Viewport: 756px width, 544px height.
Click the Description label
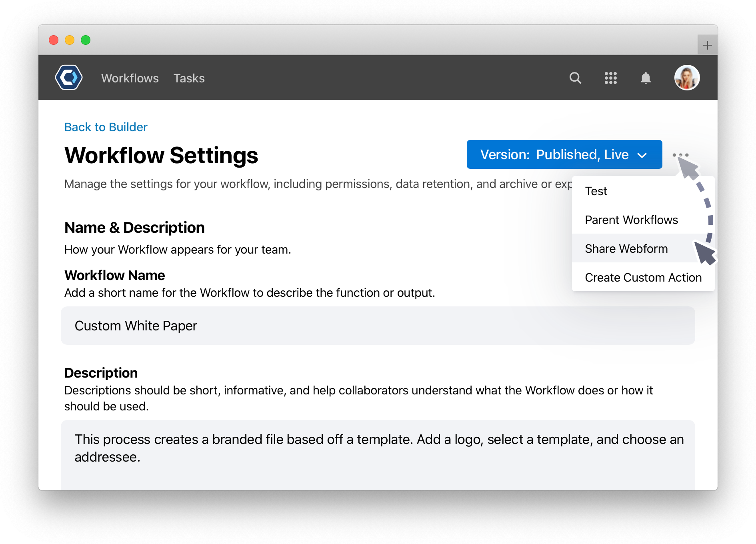coord(101,373)
